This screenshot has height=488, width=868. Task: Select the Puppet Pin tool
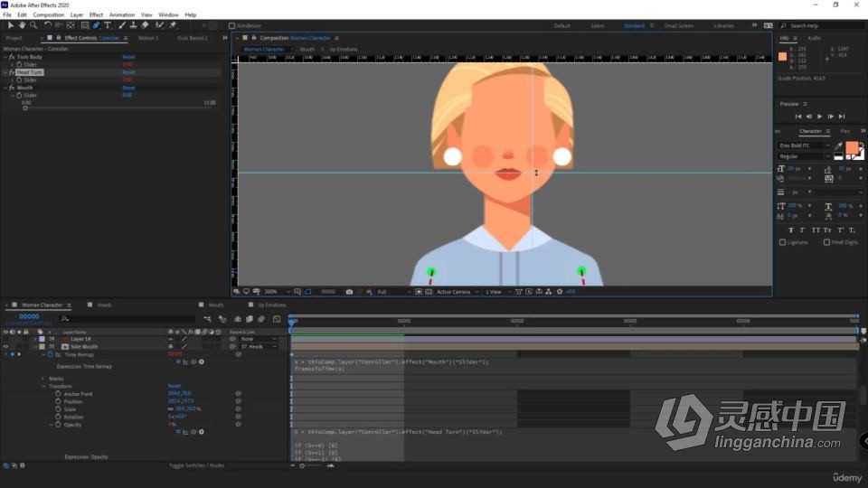[173, 25]
